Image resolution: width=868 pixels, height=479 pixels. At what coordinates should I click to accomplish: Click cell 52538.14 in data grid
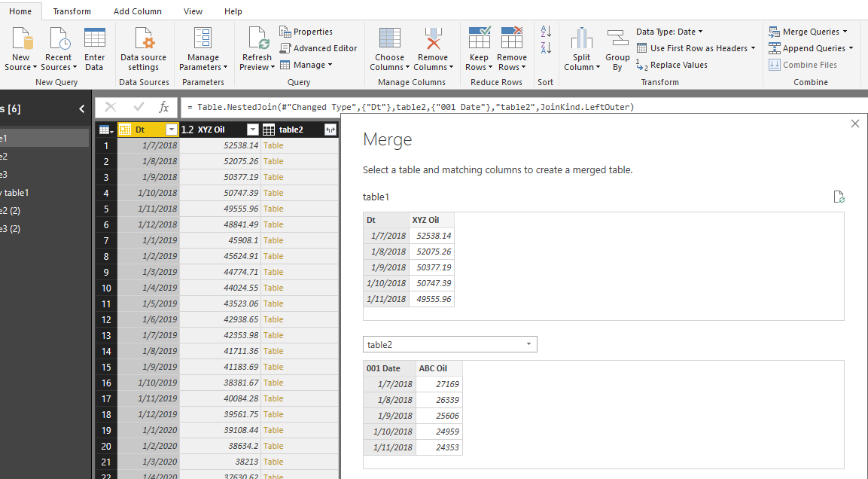pos(221,145)
